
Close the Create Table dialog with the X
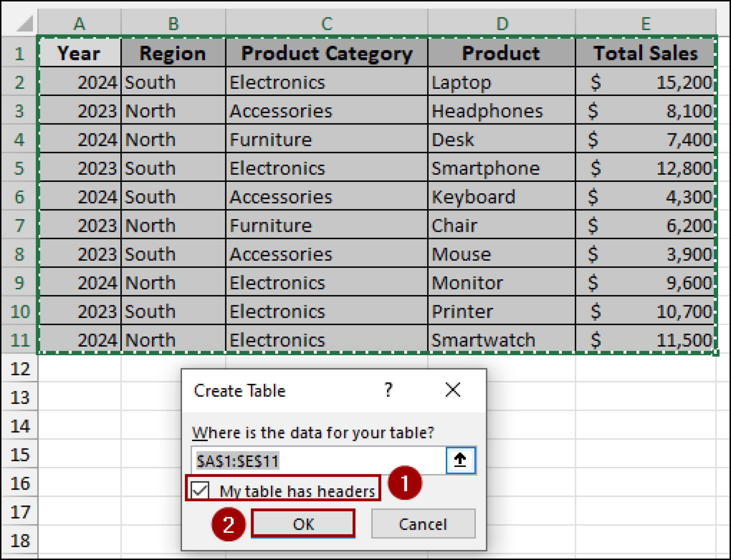[452, 390]
